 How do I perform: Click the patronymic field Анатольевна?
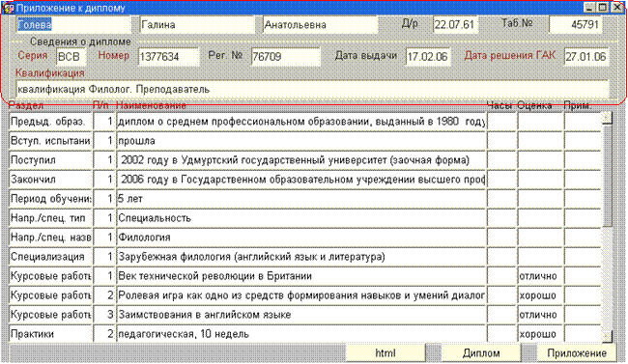(x=320, y=25)
